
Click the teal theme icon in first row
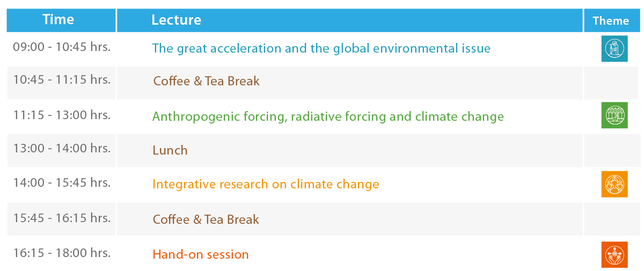click(x=614, y=49)
